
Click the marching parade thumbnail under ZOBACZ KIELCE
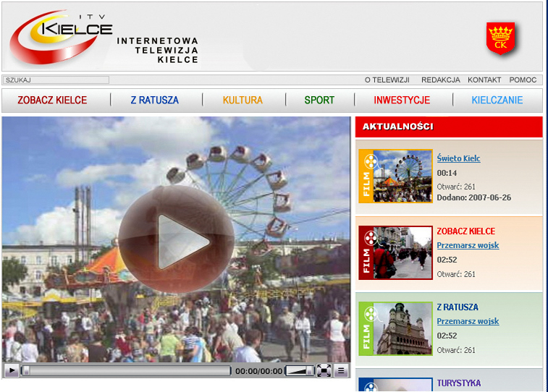coord(402,252)
